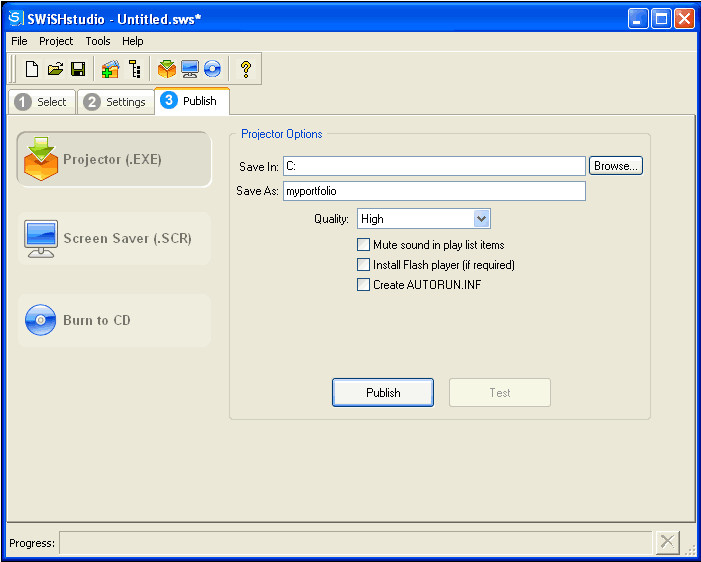The image size is (701, 562).
Task: Close the SWiSHstudio window
Action: coord(684,19)
